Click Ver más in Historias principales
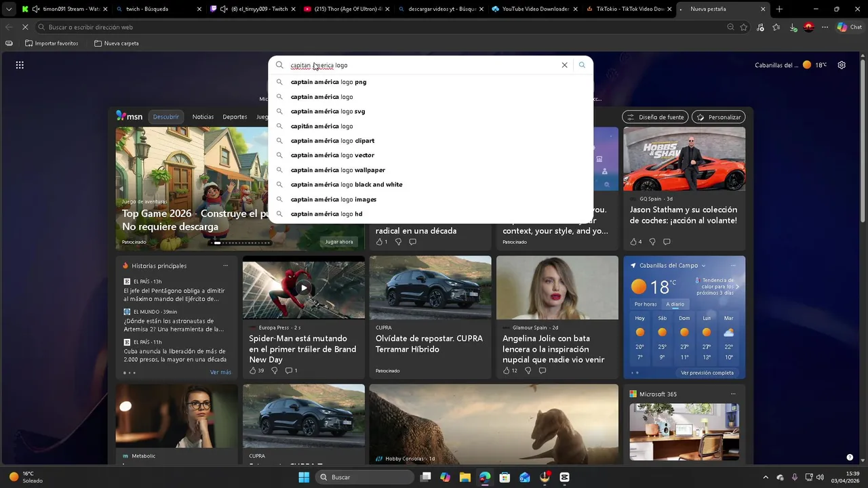Screen dimensions: 868x488 [x=220, y=372]
